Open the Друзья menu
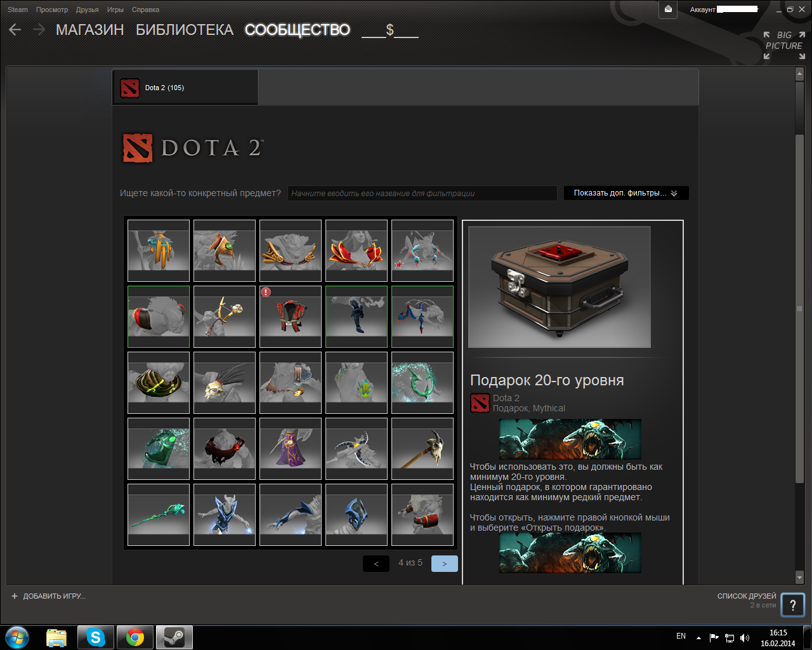Viewport: 812px width, 650px height. tap(88, 10)
